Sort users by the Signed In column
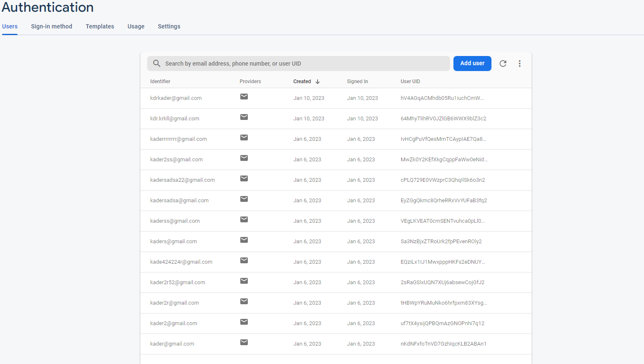644x364 pixels. [x=357, y=81]
